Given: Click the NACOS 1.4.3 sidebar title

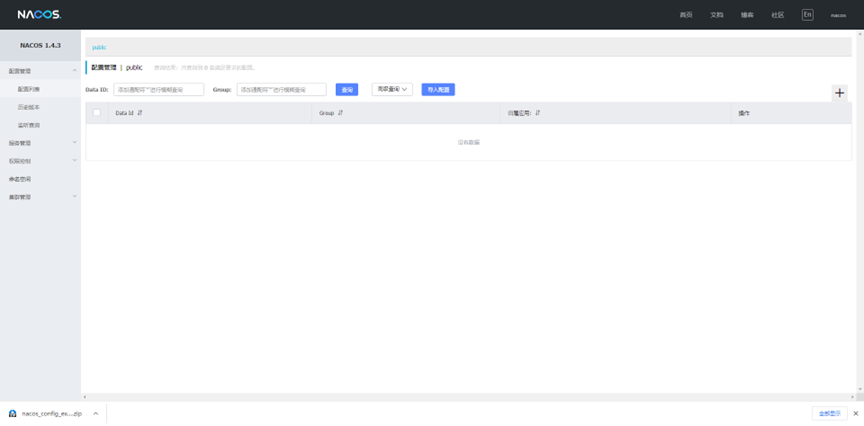Looking at the screenshot, I should tap(40, 45).
